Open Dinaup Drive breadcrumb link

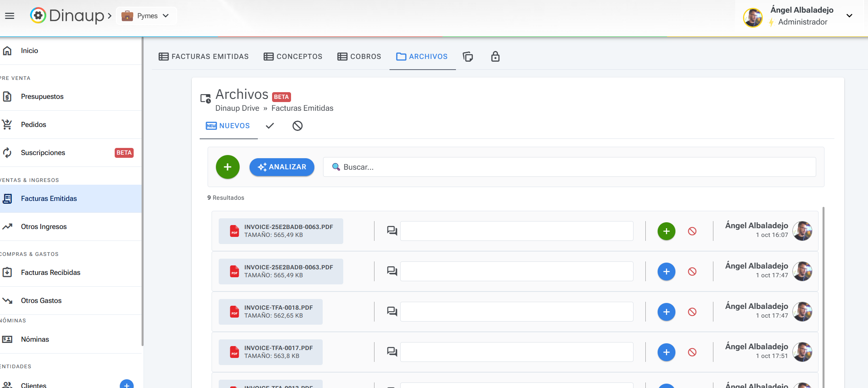coord(237,108)
